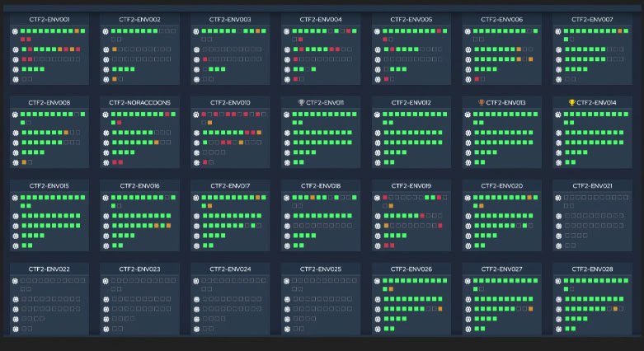Click the gold trophy icon beside CTF2-ENV014
644x351 pixels.
(x=571, y=103)
